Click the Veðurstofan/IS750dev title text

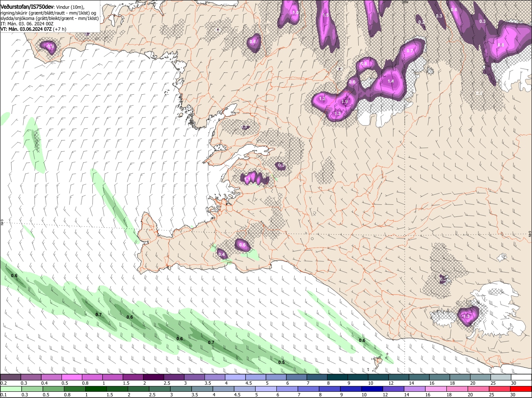click(x=27, y=7)
